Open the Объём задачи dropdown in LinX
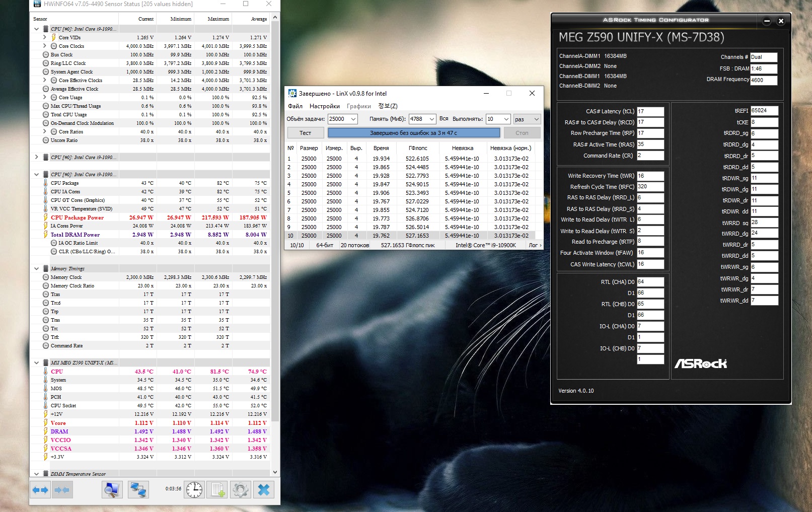Screen dimensions: 812x512 click(x=353, y=119)
